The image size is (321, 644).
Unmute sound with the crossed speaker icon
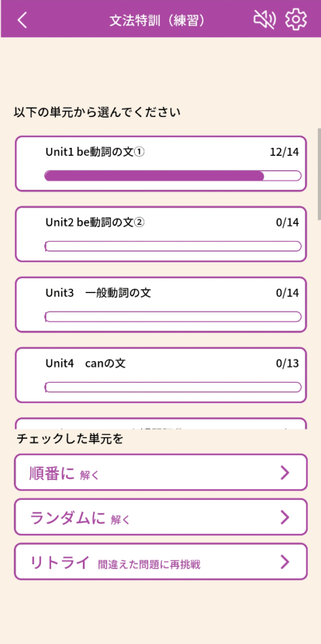[x=264, y=19]
